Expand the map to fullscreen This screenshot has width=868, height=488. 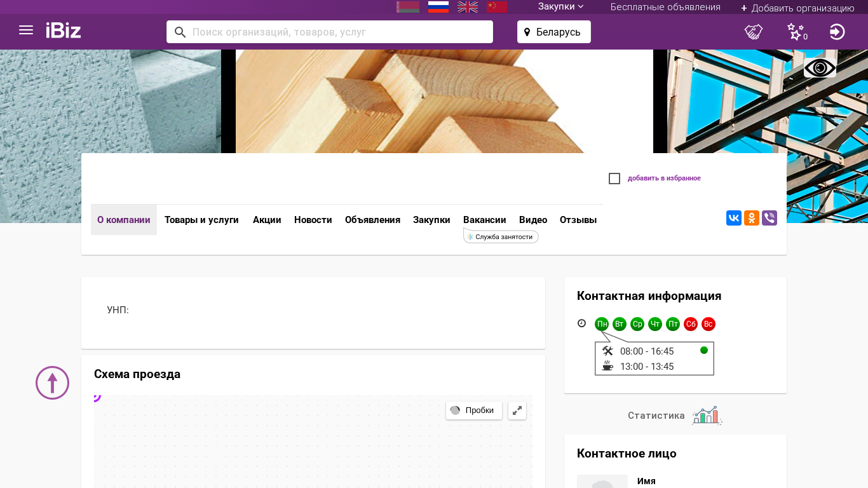click(x=517, y=410)
